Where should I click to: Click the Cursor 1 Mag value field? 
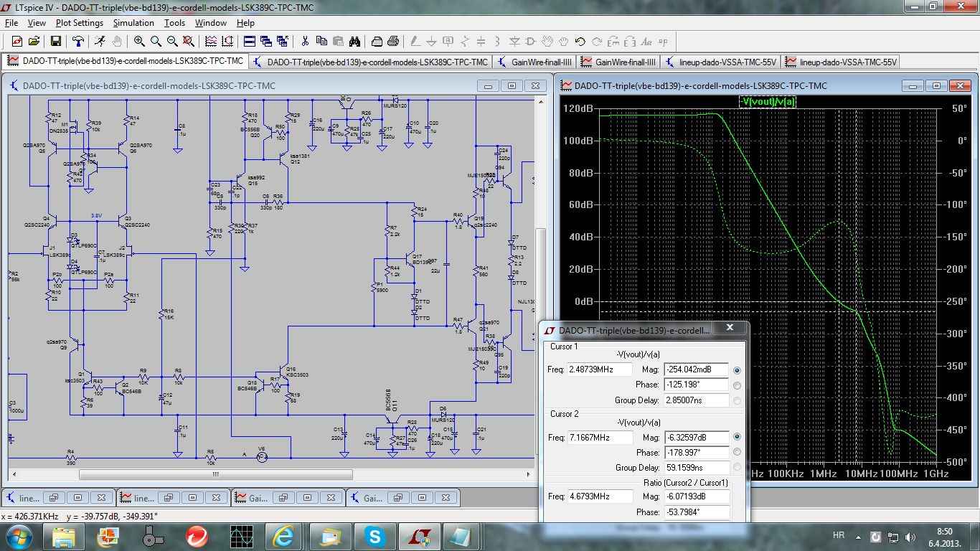pos(696,369)
